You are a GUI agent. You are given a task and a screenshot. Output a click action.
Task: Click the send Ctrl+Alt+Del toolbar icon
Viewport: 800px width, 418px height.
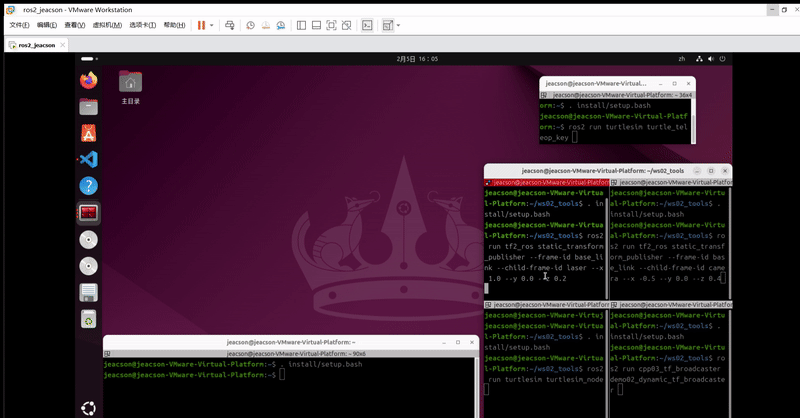[230, 25]
